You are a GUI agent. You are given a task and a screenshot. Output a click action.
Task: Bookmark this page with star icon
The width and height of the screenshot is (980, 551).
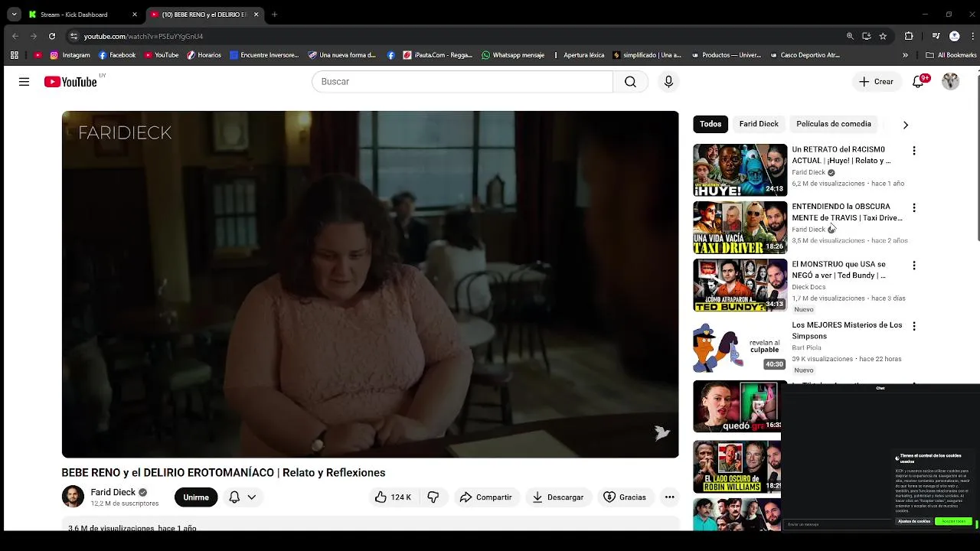click(883, 36)
